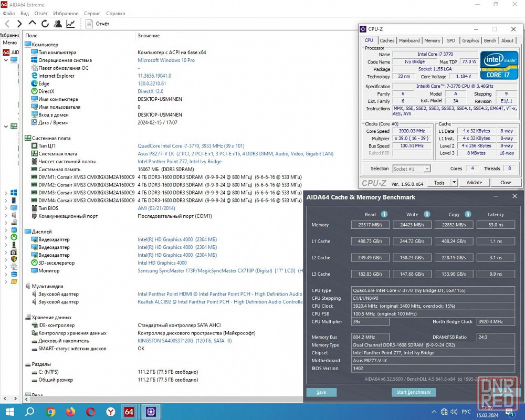Screen dimensions: 525x420
Task: Expand the Benchmark node in sidebar
Action: pyautogui.click(x=6, y=282)
